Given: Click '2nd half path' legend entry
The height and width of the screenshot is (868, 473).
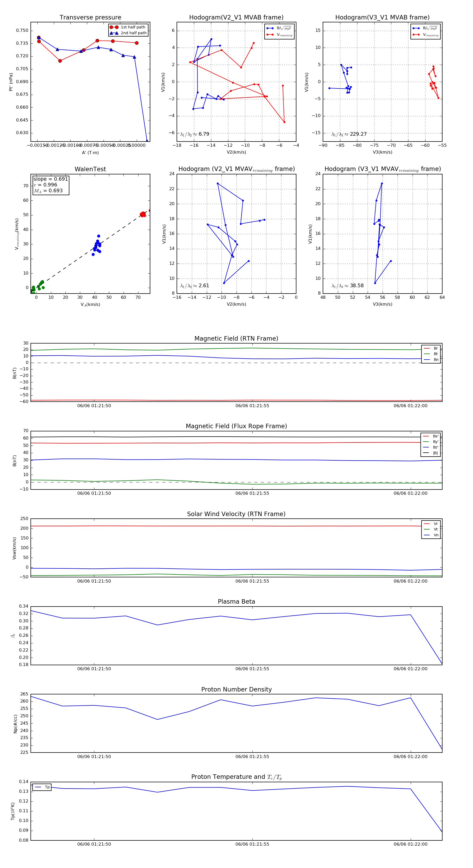Looking at the screenshot, I should pos(128,33).
